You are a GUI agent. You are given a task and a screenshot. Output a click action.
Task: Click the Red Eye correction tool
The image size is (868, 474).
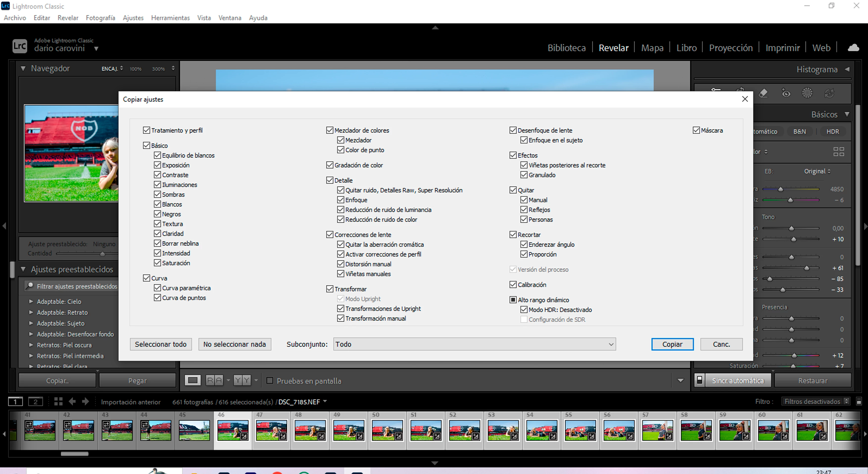pos(786,93)
